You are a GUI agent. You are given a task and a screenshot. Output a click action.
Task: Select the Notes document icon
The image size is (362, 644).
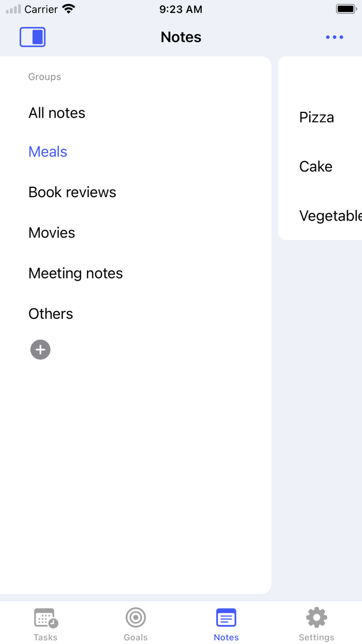pos(226,617)
